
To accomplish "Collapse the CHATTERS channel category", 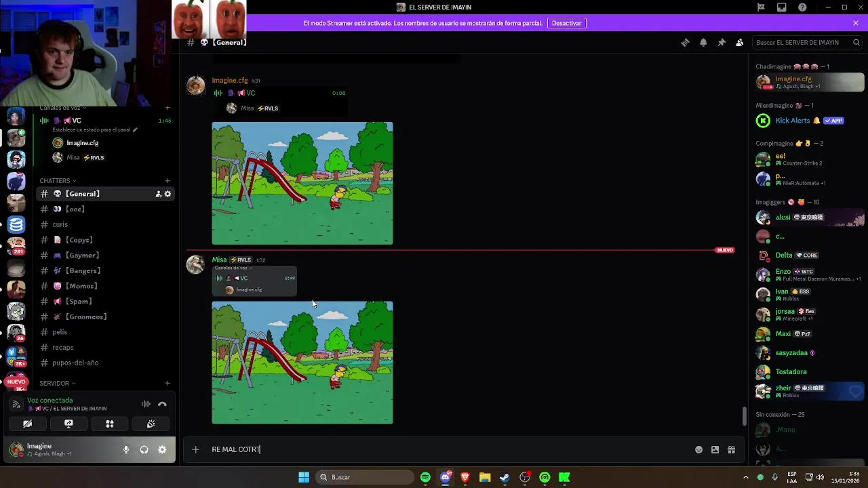I will click(x=58, y=181).
